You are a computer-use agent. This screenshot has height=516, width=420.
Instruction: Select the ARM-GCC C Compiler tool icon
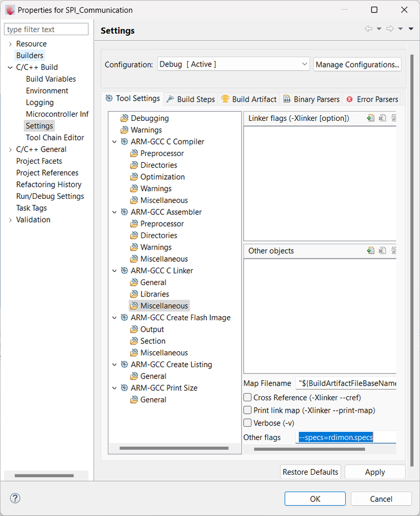click(124, 141)
